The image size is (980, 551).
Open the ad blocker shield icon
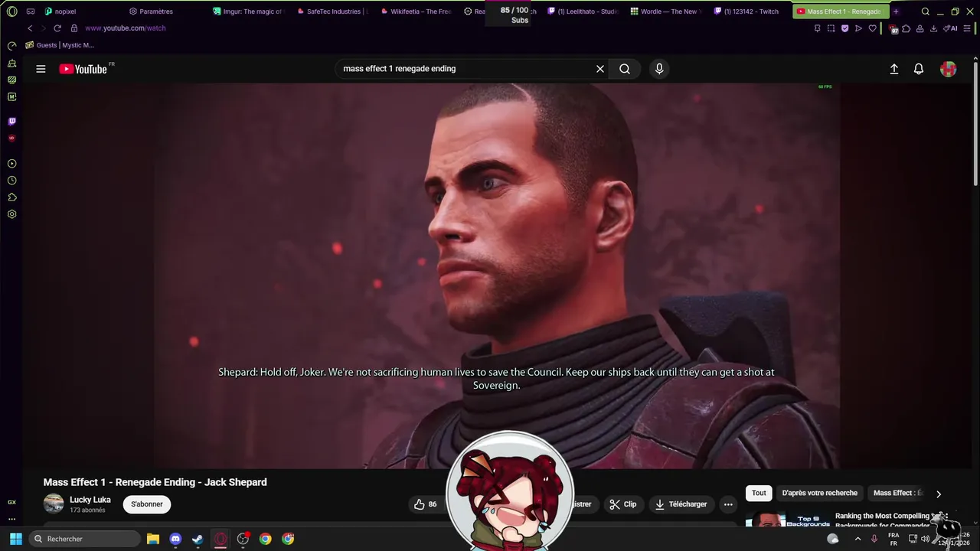[844, 28]
